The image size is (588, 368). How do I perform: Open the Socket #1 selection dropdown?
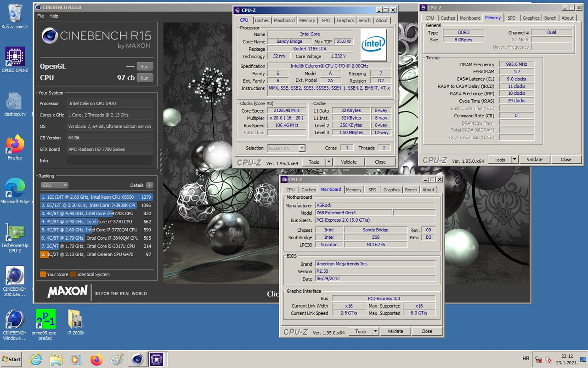(x=286, y=148)
